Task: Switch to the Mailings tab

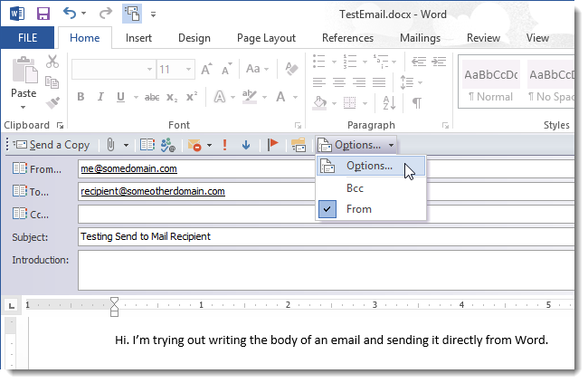Action: pyautogui.click(x=420, y=38)
